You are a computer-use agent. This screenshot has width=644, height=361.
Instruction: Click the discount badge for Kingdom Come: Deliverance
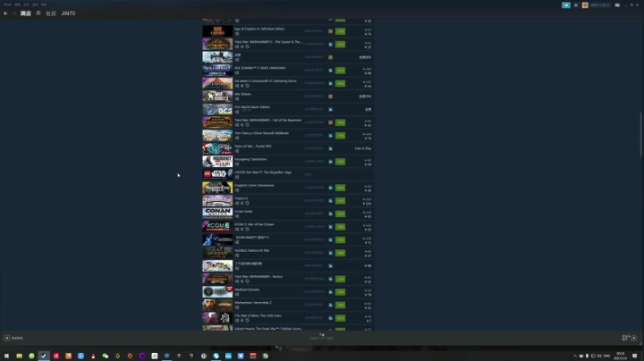click(x=340, y=188)
